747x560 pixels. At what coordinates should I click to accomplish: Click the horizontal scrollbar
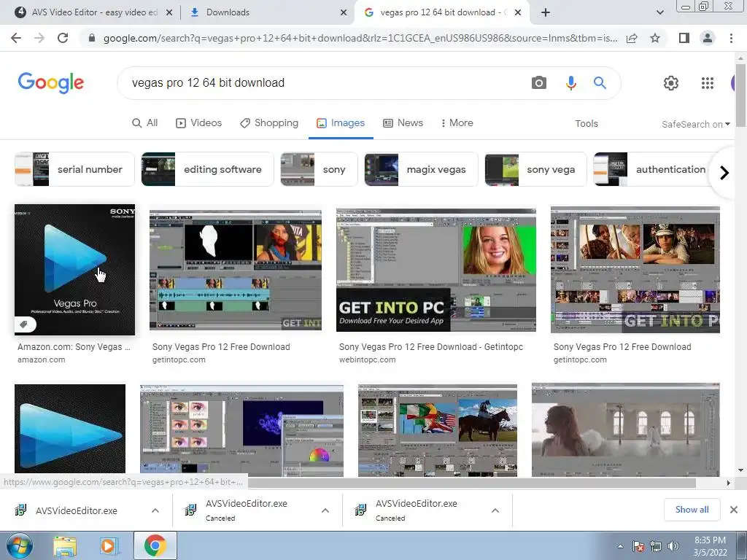tap(472, 483)
